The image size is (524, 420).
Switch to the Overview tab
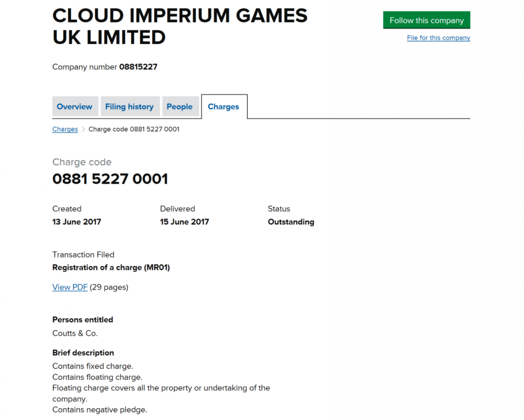tap(75, 107)
